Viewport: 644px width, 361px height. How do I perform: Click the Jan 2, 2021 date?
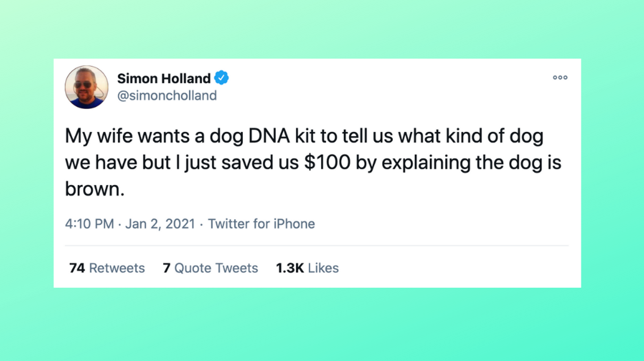[160, 224]
